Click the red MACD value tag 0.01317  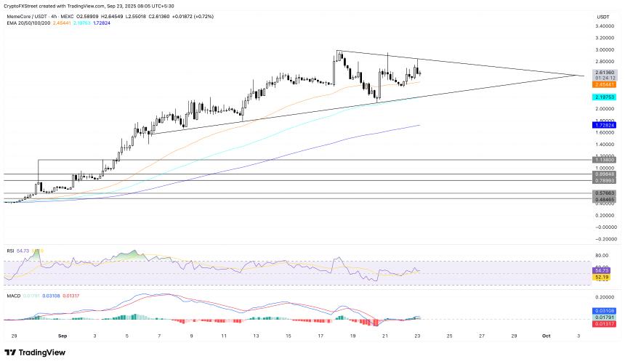[605, 323]
